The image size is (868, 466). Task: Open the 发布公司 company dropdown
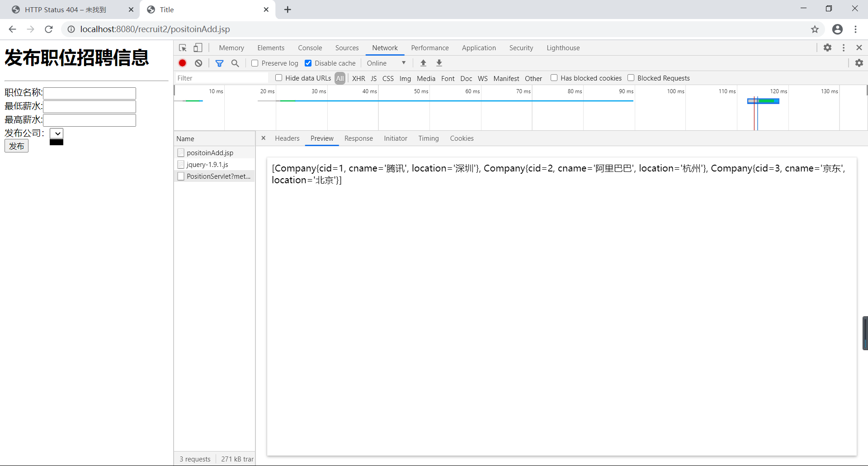[x=56, y=133]
